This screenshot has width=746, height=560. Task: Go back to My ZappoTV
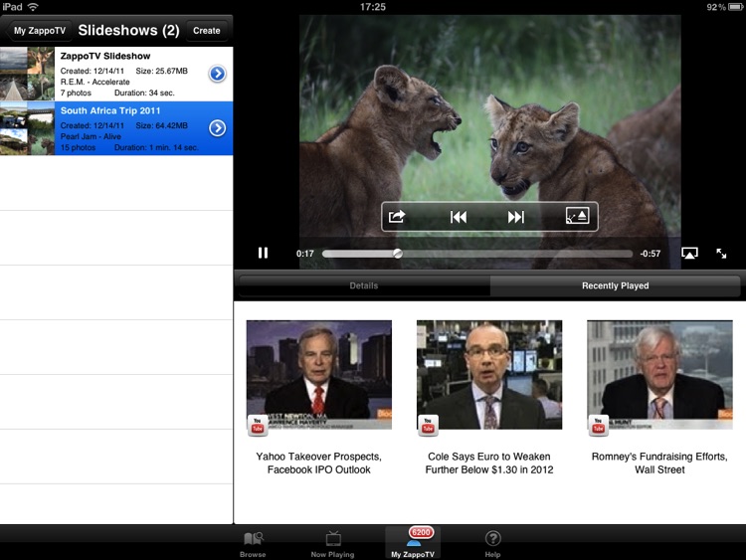coord(40,31)
